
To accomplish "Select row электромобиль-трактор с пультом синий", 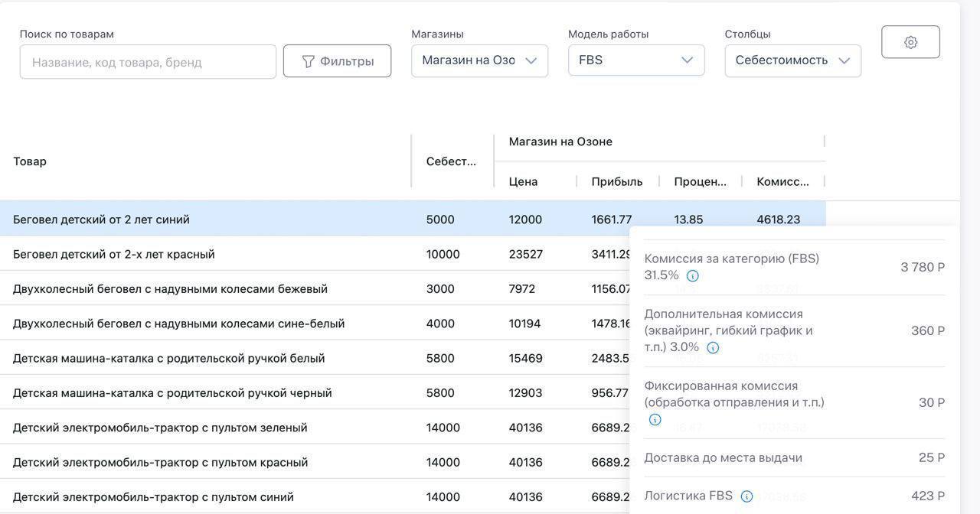I will pyautogui.click(x=315, y=497).
